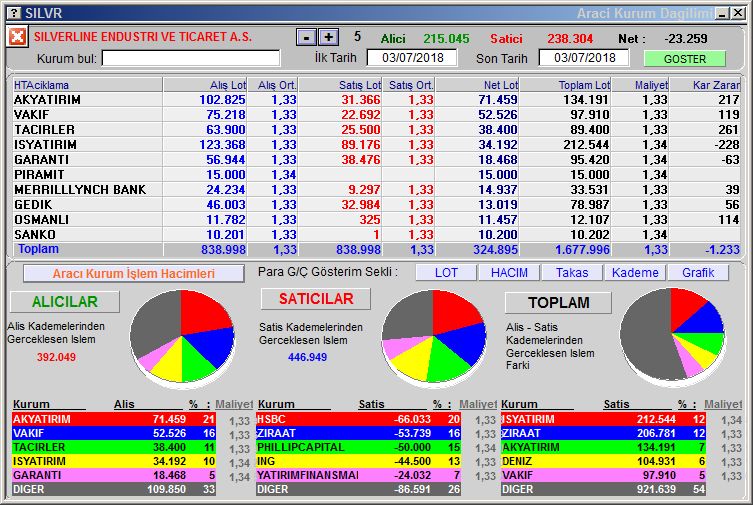Viewport: 753px width, 505px height.
Task: Click red HSBC seller row
Action: (358, 419)
